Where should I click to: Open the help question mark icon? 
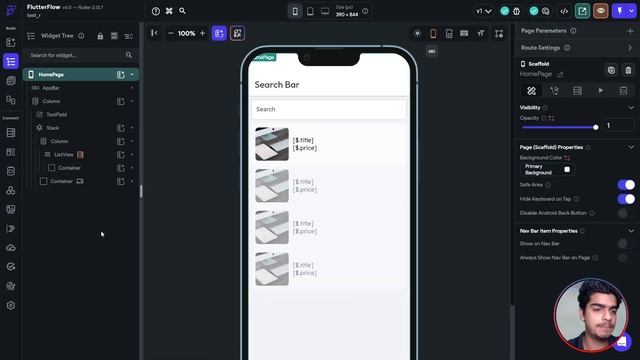pos(156,11)
